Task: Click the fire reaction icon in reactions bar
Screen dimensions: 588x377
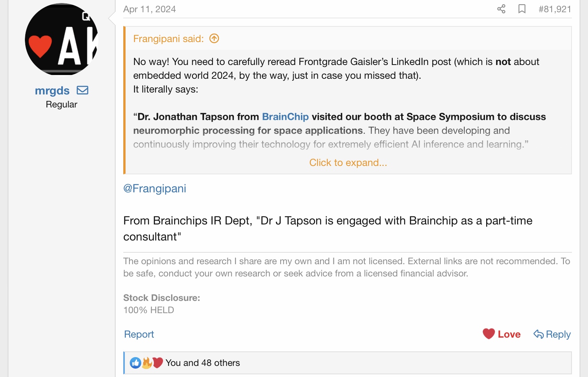Action: click(x=147, y=363)
